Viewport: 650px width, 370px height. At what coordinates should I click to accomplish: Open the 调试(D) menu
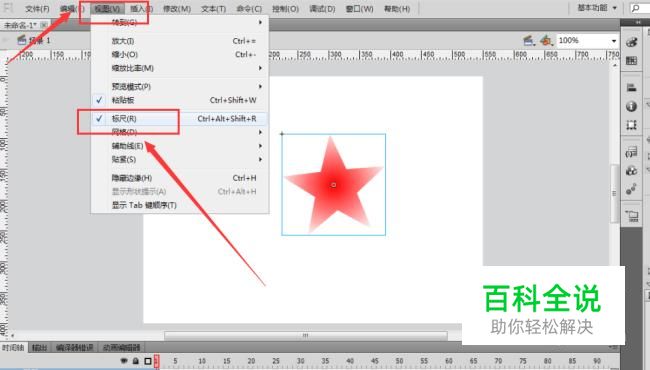tap(322, 9)
